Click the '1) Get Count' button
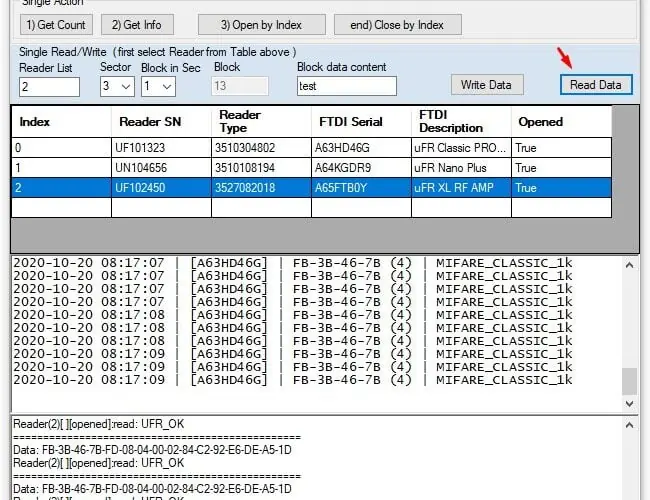This screenshot has height=500, width=650. [x=56, y=24]
